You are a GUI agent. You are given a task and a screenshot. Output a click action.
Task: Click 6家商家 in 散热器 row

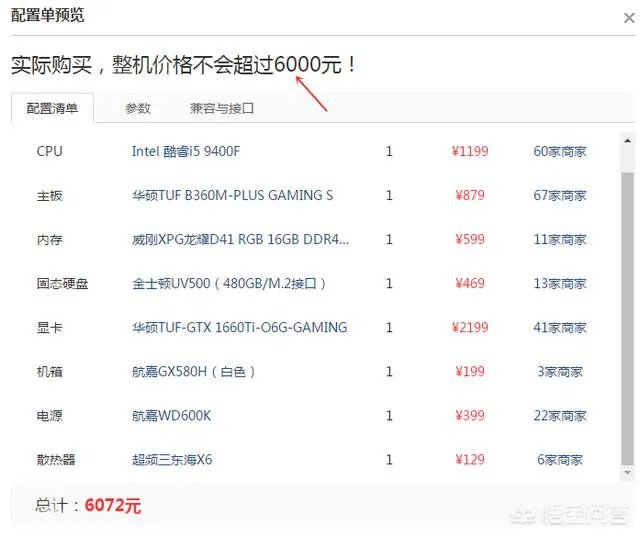(x=560, y=460)
